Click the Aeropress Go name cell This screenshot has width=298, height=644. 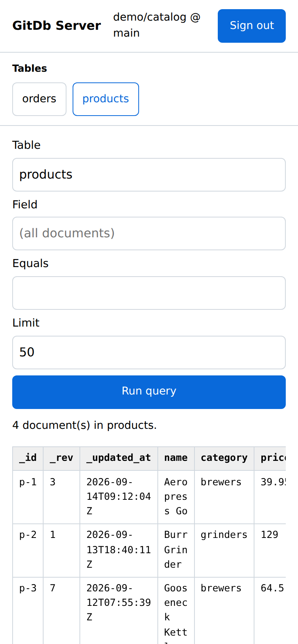pyautogui.click(x=176, y=497)
